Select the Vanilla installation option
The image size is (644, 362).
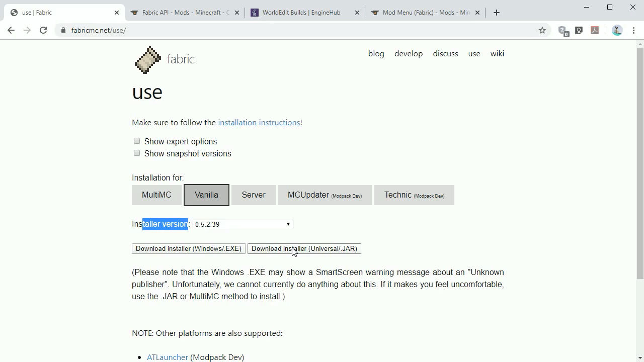pyautogui.click(x=206, y=195)
